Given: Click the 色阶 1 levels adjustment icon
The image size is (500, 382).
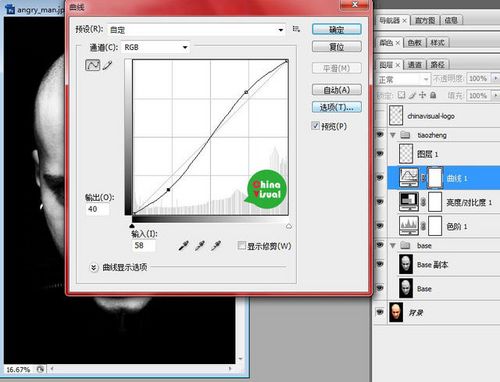Looking at the screenshot, I should point(409,226).
